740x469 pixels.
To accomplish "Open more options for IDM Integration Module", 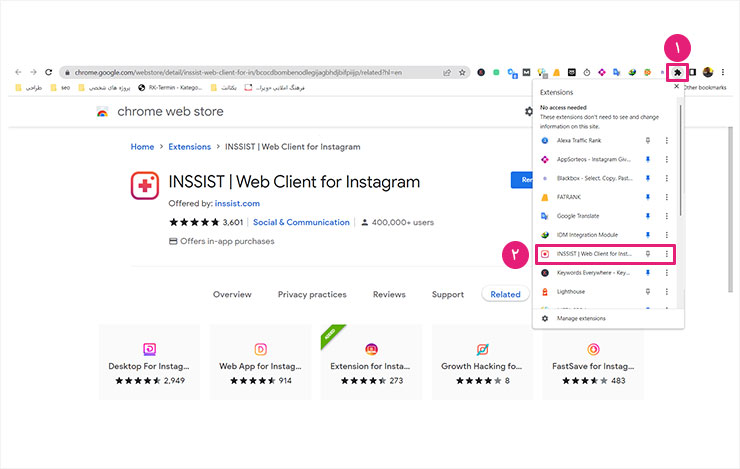I will (x=666, y=235).
